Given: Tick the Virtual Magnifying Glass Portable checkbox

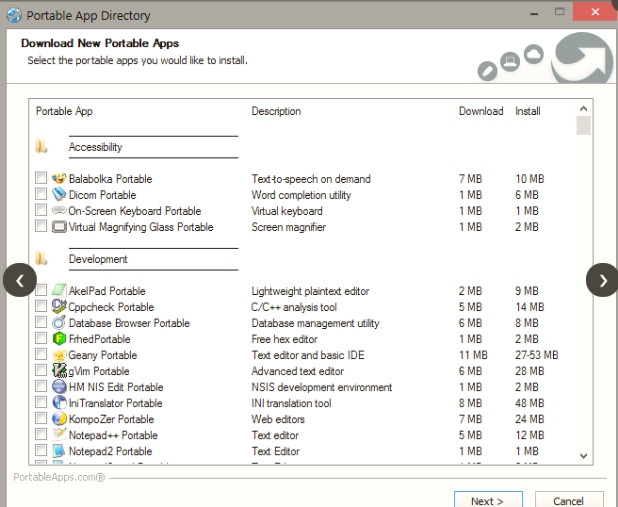Looking at the screenshot, I should point(41,226).
